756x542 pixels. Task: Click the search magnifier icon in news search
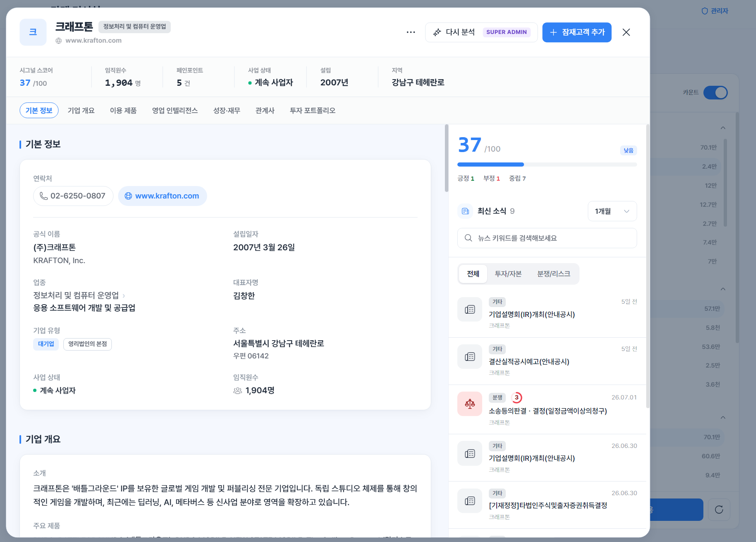[469, 238]
